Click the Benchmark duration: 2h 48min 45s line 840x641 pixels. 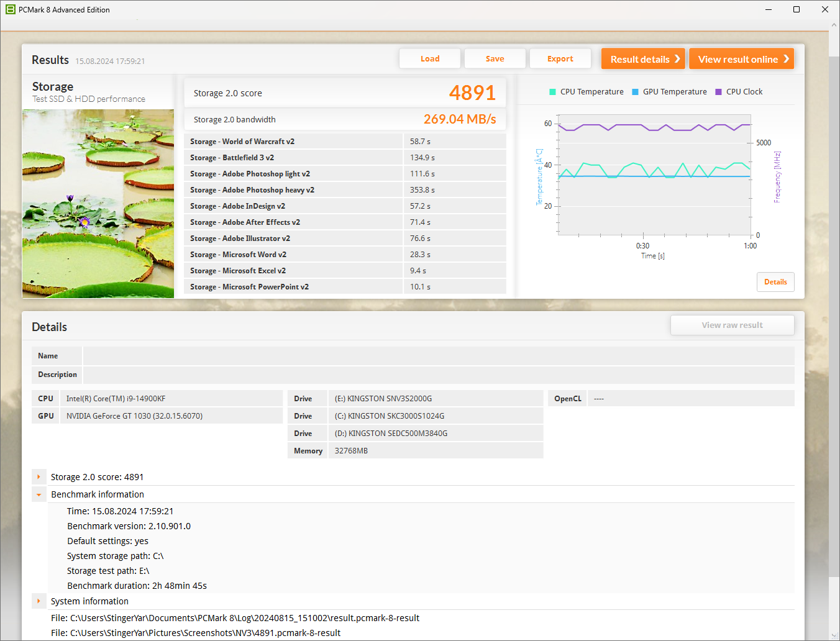[137, 586]
